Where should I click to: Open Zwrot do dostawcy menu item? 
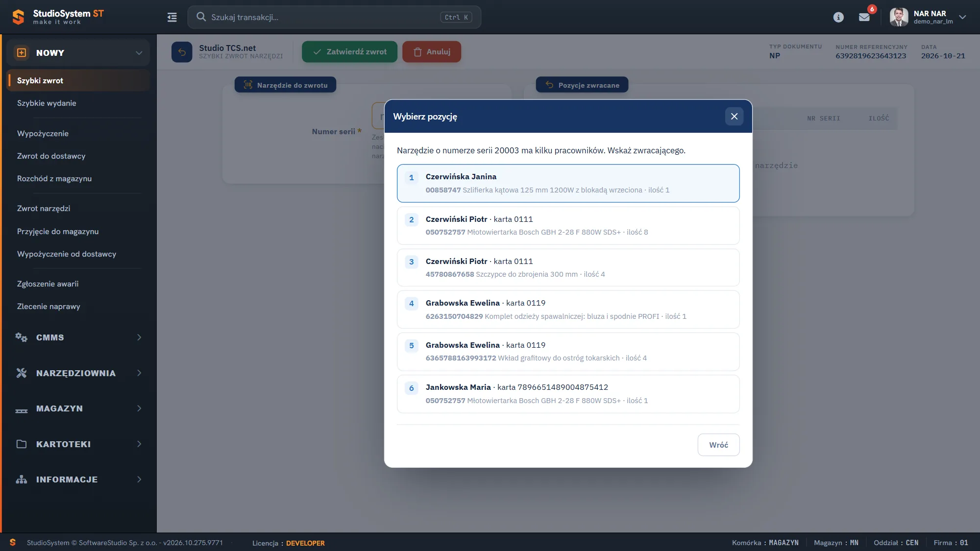tap(78, 156)
